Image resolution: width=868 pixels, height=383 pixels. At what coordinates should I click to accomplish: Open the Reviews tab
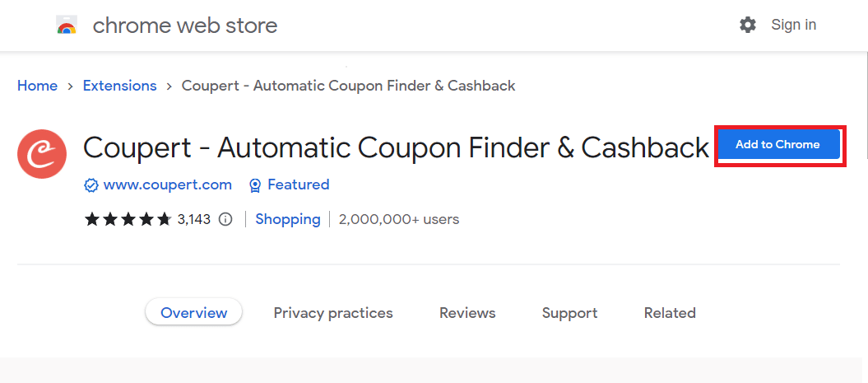(467, 313)
